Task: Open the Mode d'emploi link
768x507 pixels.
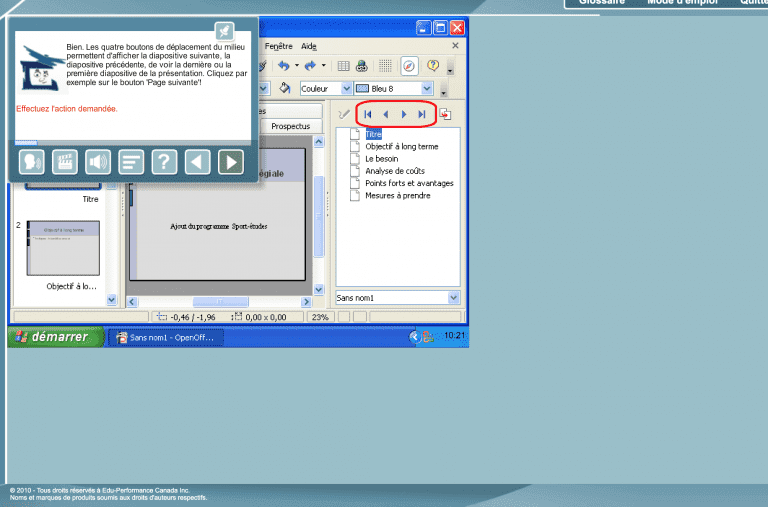Action: (682, 2)
